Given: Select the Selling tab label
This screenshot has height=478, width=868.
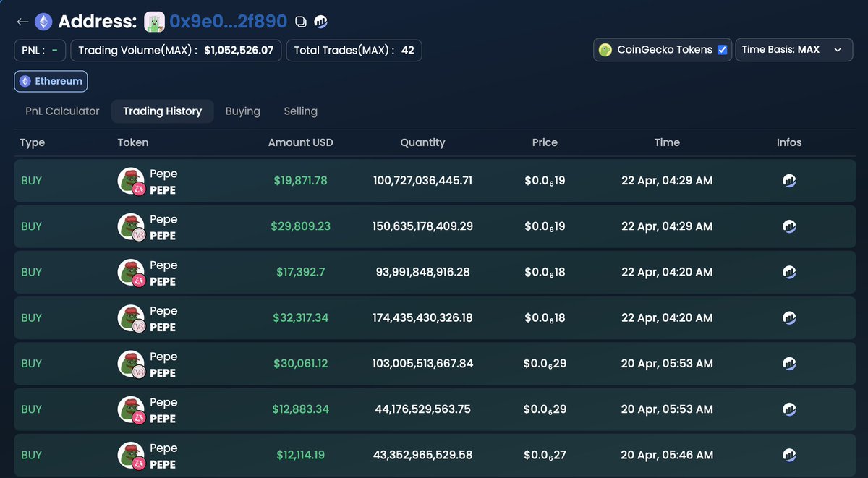Looking at the screenshot, I should pos(300,111).
